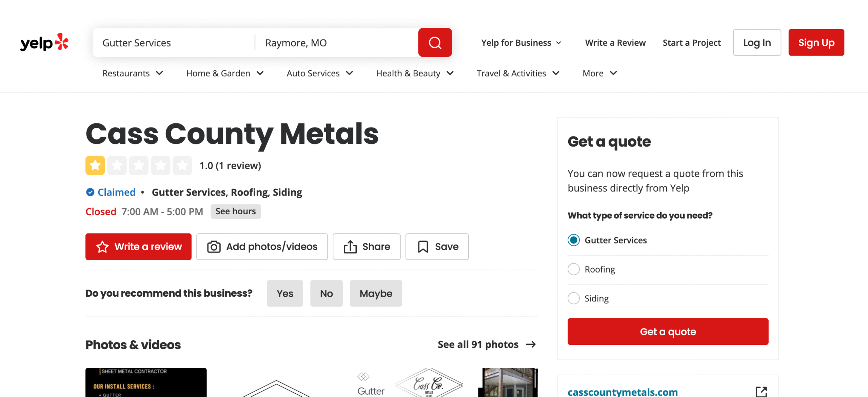
Task: Click the red Get a quote button
Action: pos(668,332)
